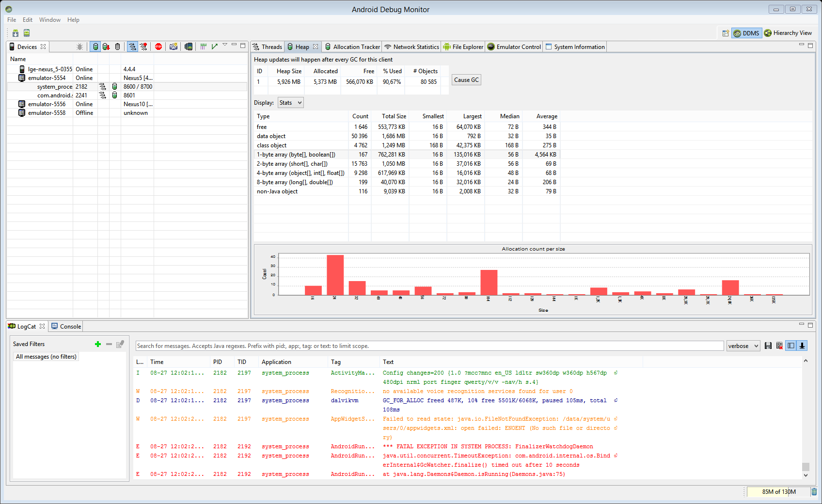Select the emulator-5554 device
The height and width of the screenshot is (504, 822).
[x=127, y=78]
